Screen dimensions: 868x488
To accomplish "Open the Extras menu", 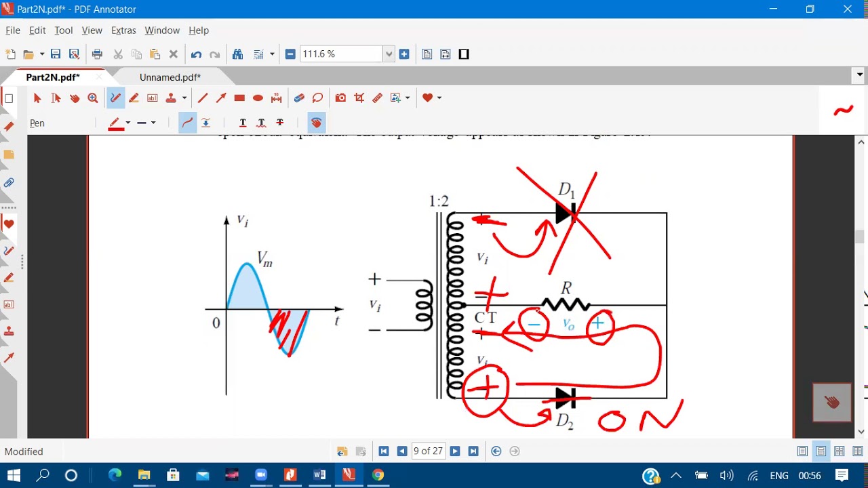I will point(123,30).
